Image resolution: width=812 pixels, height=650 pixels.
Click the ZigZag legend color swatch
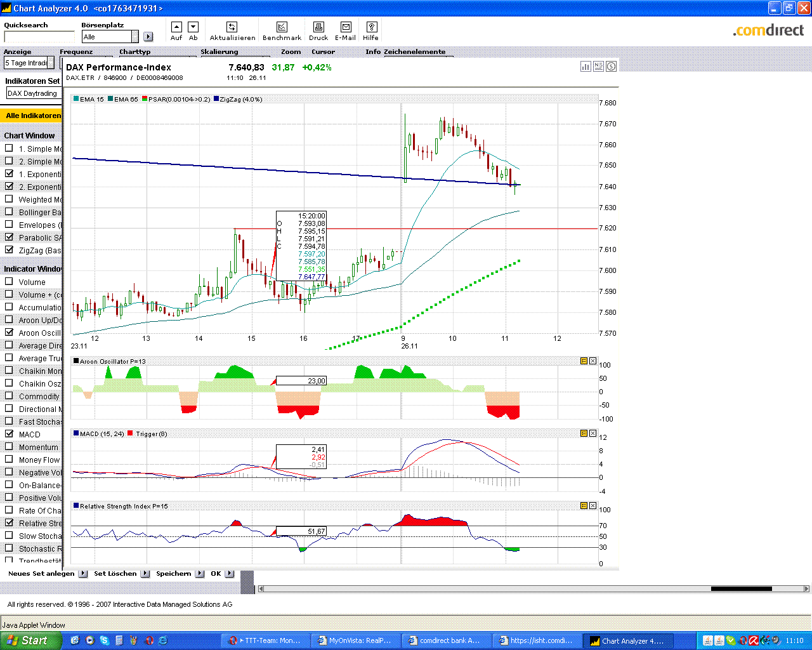pyautogui.click(x=216, y=99)
